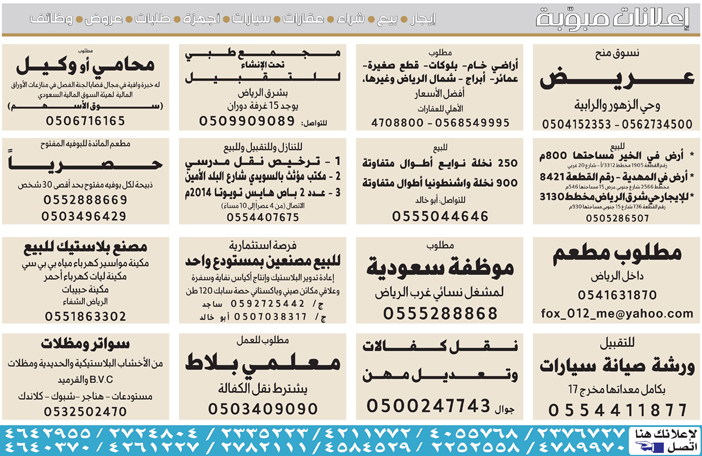Select the سيارات category in the header

pos(251,19)
